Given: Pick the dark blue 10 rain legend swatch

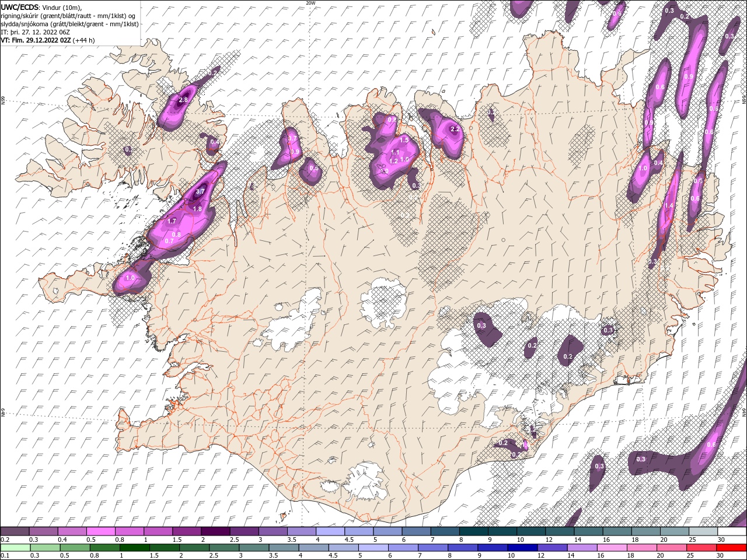Looking at the screenshot, I should click(x=522, y=548).
